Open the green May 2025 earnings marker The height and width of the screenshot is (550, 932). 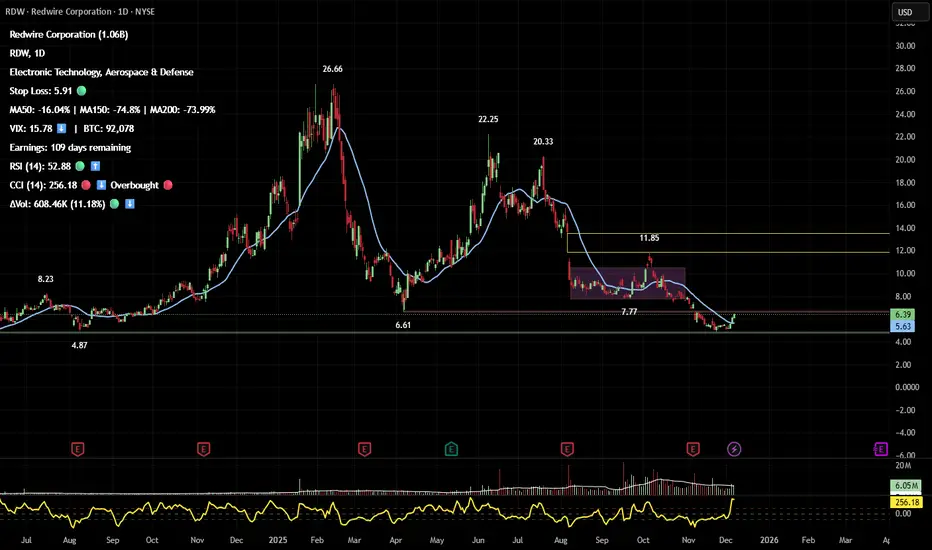tap(451, 449)
